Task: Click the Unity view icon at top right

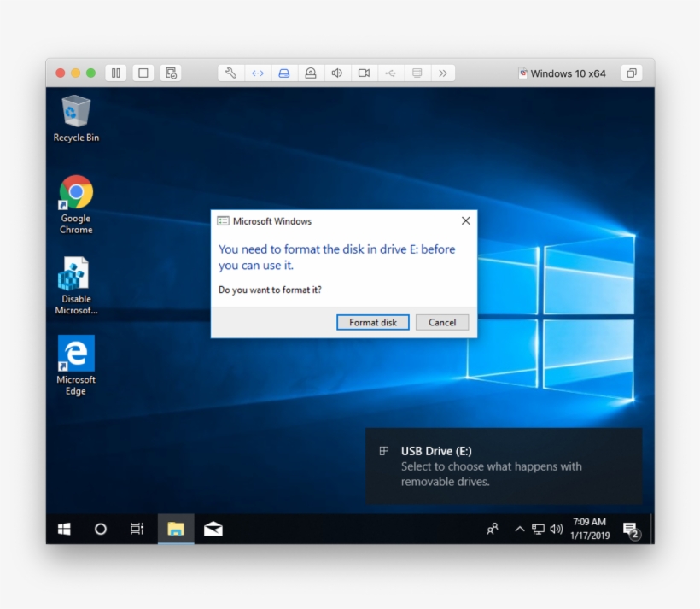Action: [632, 73]
